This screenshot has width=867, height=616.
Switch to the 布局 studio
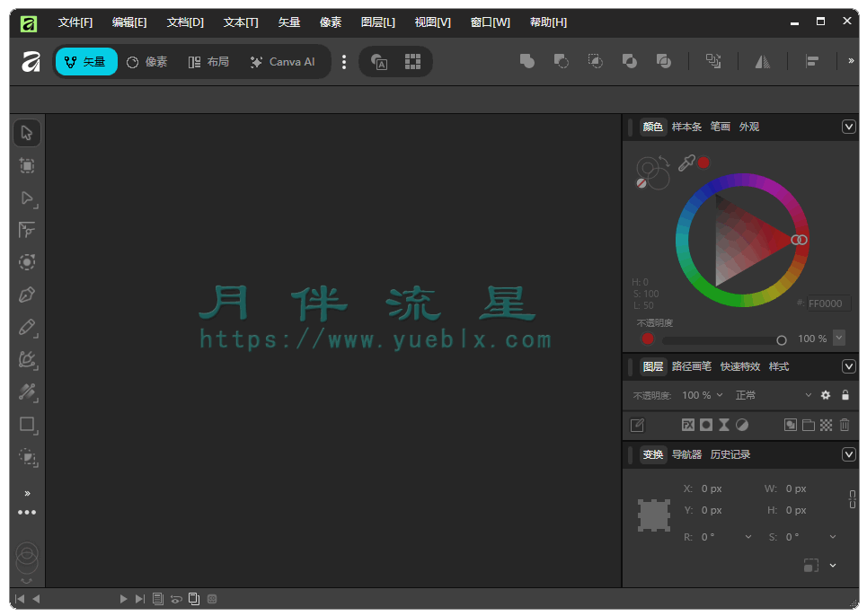208,62
